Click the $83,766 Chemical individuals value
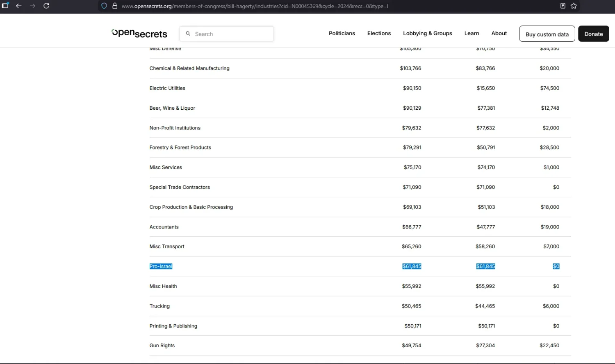The height and width of the screenshot is (364, 615). [x=485, y=68]
